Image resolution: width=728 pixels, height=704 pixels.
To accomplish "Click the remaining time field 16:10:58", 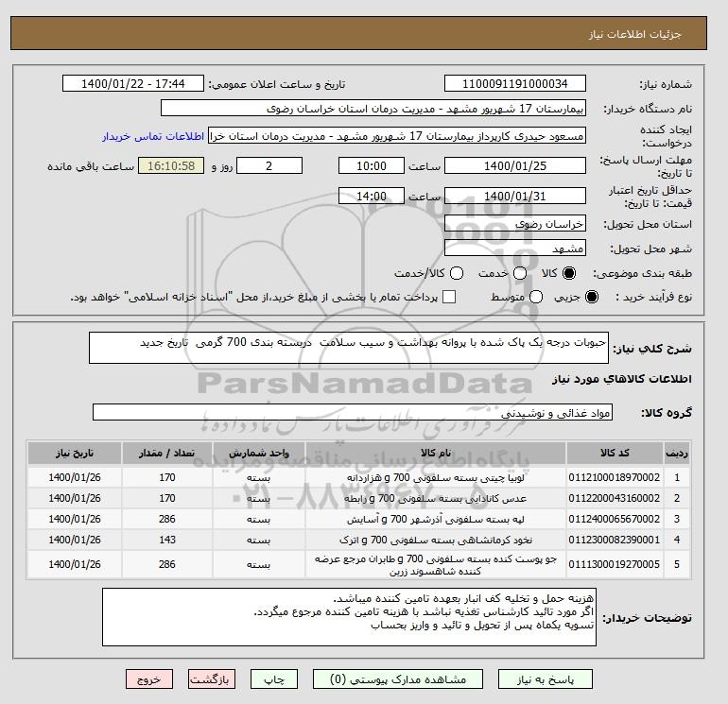I will point(171,165).
